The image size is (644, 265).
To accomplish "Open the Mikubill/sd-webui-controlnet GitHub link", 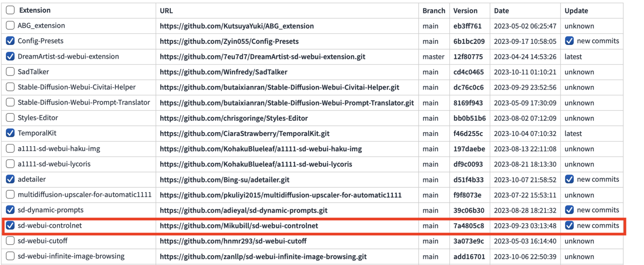I will point(239,226).
